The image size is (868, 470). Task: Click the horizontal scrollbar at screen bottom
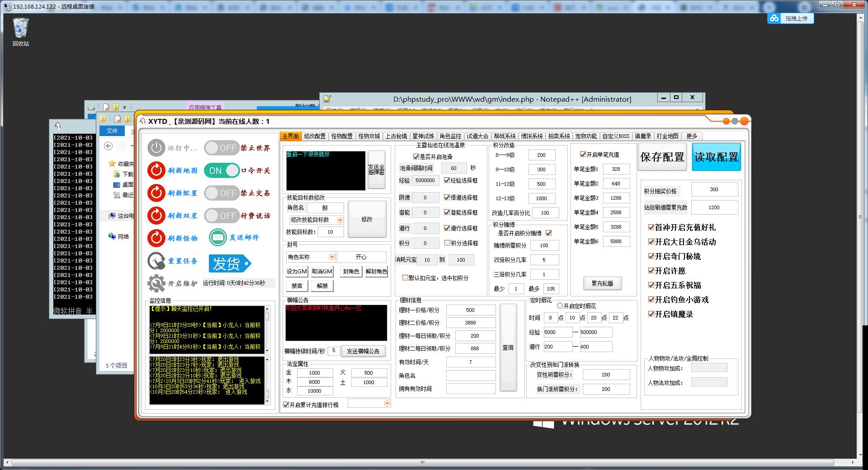[x=423, y=462]
